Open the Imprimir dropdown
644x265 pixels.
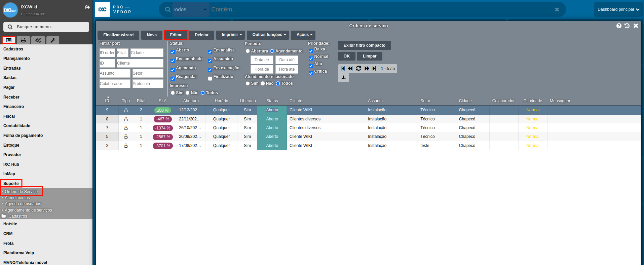pos(231,35)
